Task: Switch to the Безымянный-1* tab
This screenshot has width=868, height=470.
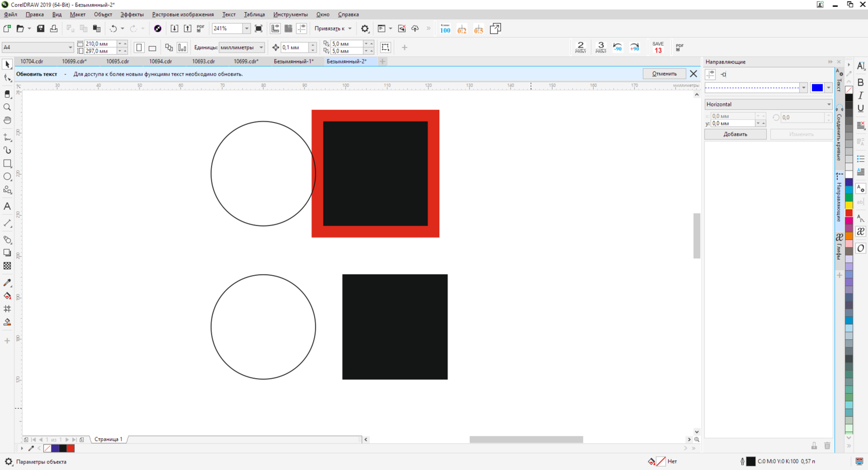Action: [294, 61]
